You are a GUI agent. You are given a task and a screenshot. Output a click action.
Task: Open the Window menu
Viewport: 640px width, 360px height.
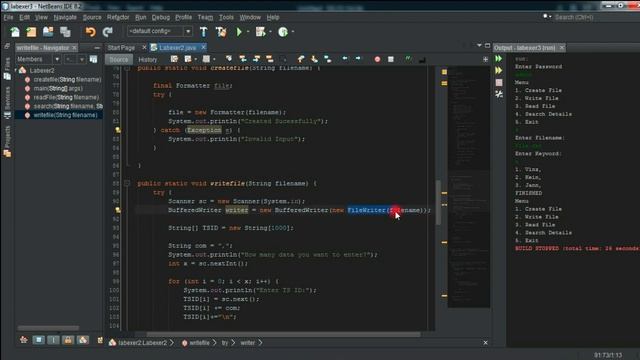(x=250, y=17)
